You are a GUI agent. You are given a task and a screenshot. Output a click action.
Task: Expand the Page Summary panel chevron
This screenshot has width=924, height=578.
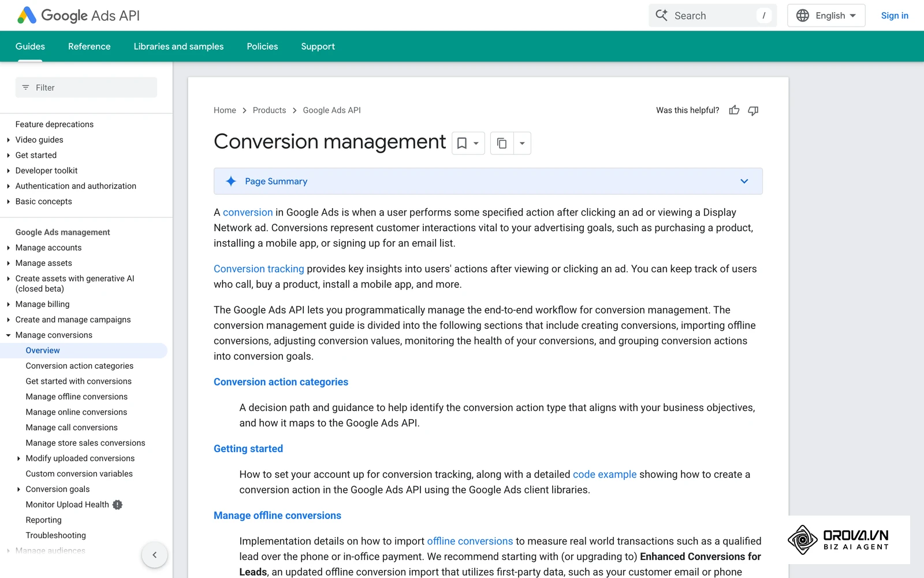(x=744, y=181)
